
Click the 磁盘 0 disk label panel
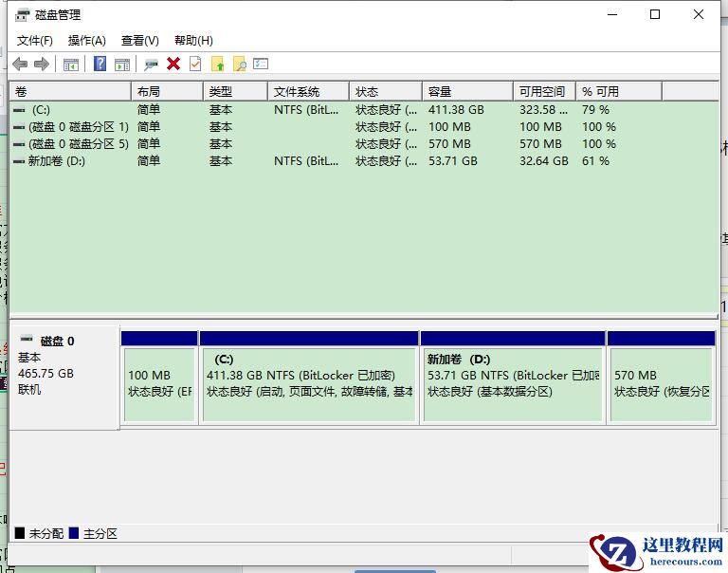pos(64,378)
